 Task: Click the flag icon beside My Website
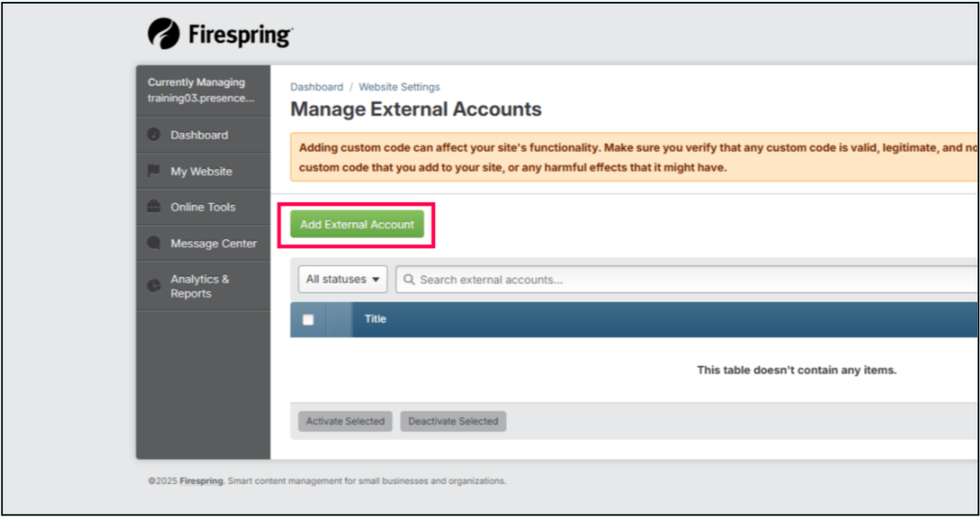point(154,172)
